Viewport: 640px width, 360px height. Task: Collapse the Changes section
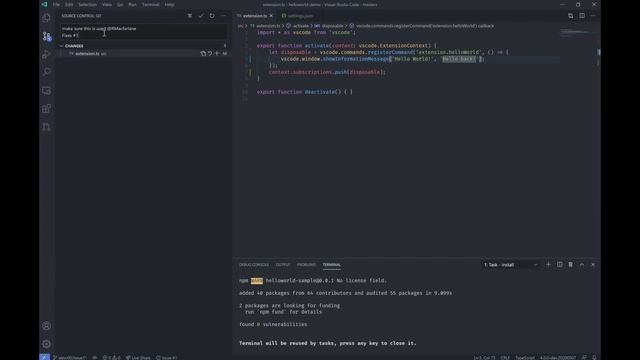coord(62,46)
